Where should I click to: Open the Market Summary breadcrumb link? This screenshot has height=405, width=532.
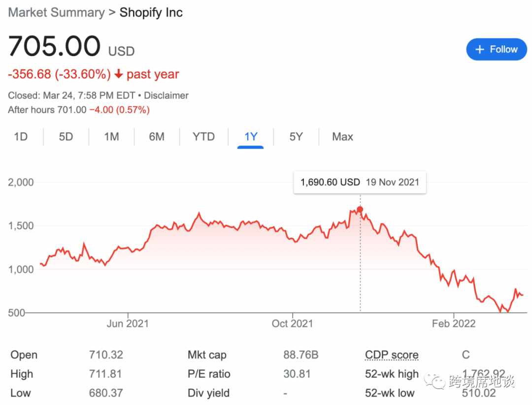(x=56, y=12)
